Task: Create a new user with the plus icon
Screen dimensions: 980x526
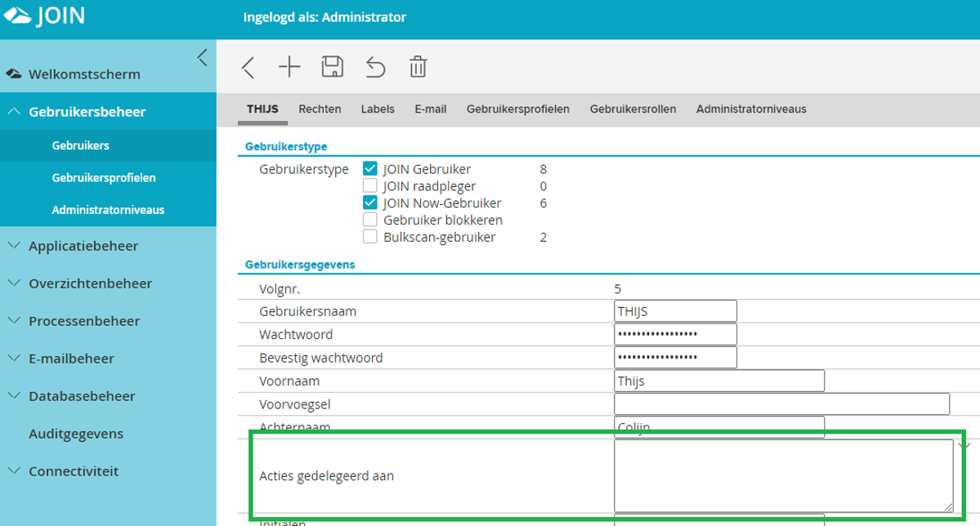Action: 289,68
